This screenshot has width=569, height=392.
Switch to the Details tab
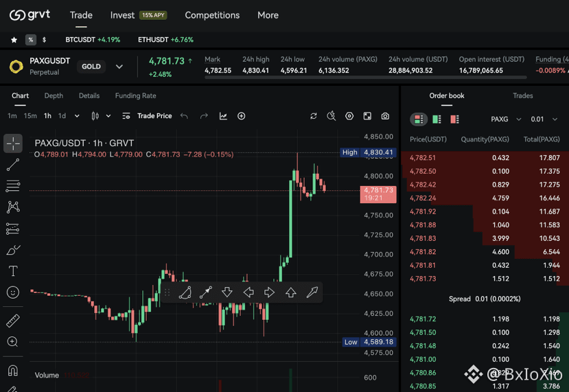[x=89, y=96]
